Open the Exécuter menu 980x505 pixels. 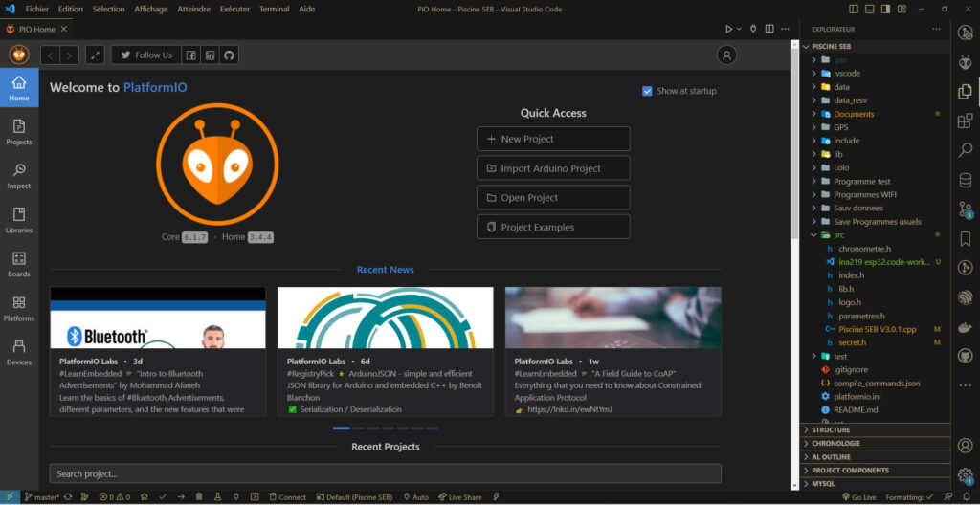click(235, 10)
